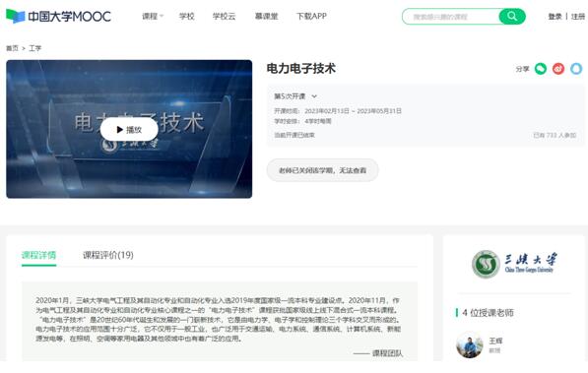Viewport: 588px width, 373px height.
Task: Click the 4 位授课老师 heading
Action: click(488, 313)
